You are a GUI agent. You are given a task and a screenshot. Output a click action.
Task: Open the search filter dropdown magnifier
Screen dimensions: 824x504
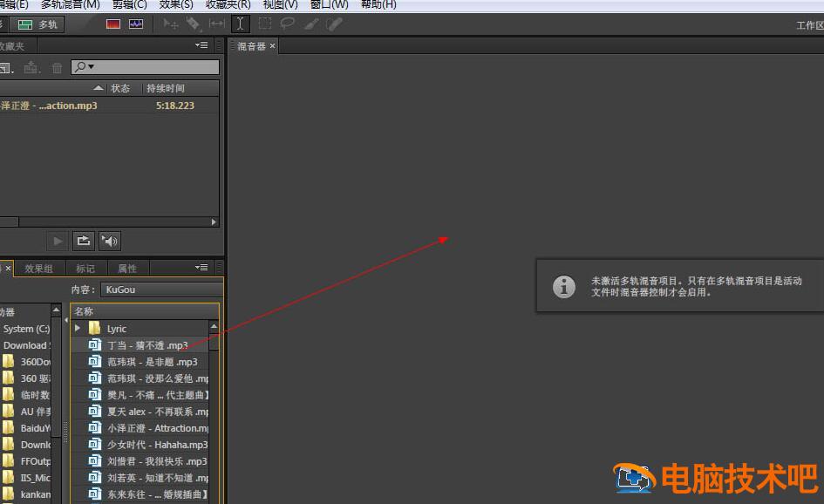click(84, 67)
